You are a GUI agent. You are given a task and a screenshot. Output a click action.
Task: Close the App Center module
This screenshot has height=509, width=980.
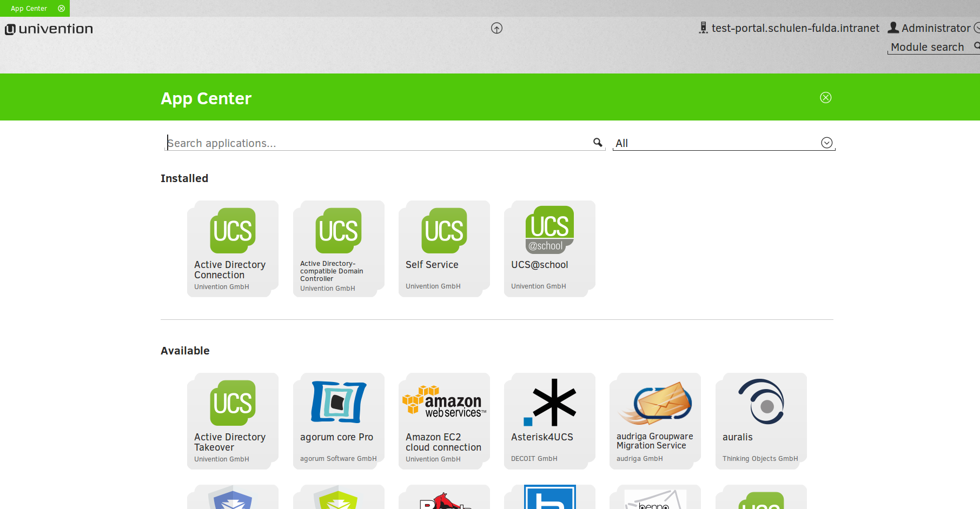pyautogui.click(x=825, y=98)
